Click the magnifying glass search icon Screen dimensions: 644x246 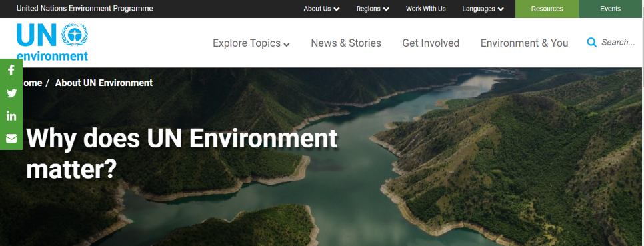[x=591, y=42]
